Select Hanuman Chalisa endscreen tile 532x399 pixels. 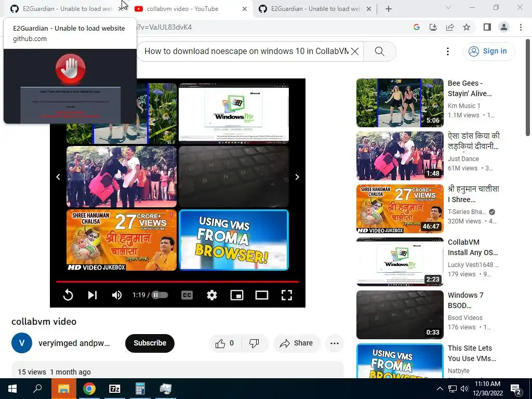tap(122, 240)
